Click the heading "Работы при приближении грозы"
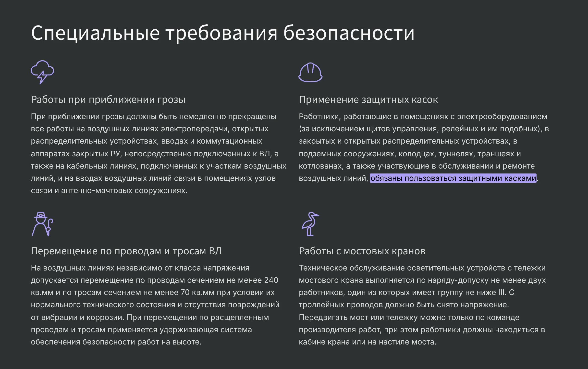Image resolution: width=588 pixels, height=369 pixels. (108, 99)
